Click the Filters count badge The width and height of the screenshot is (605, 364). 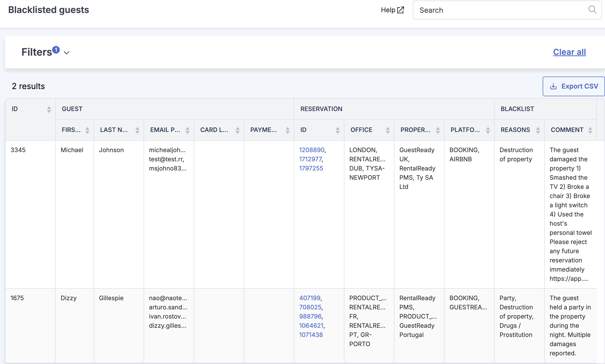[x=56, y=50]
